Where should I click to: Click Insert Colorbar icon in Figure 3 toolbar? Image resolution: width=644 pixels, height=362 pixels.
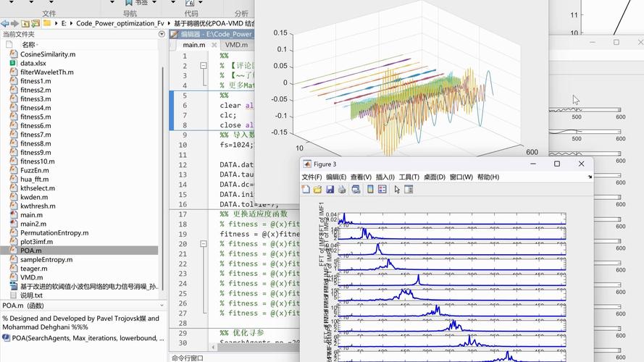[x=370, y=190]
